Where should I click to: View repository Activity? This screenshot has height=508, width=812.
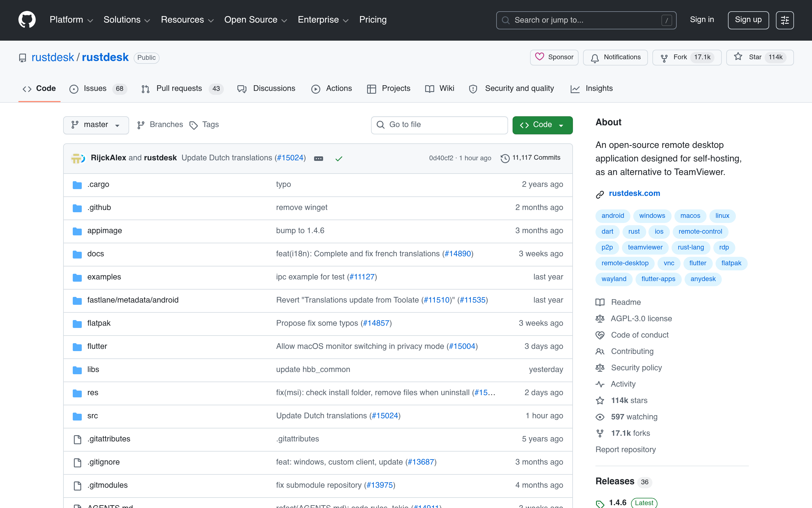(615, 384)
